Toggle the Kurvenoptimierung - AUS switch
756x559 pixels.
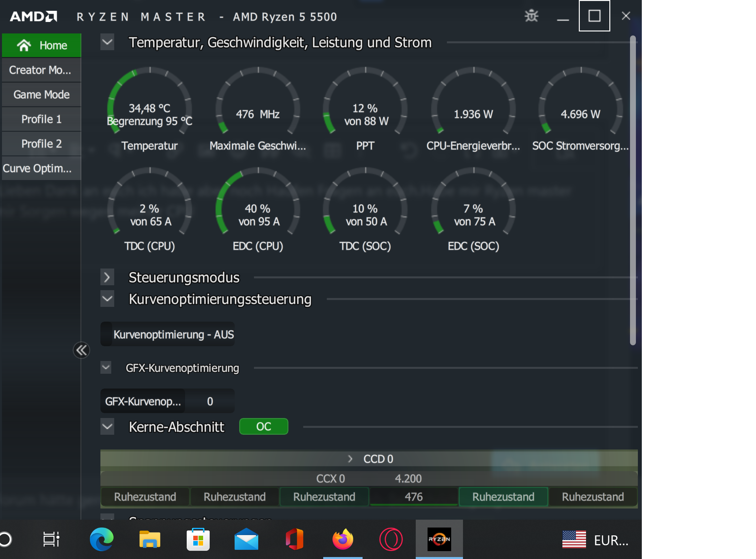[x=107, y=334]
